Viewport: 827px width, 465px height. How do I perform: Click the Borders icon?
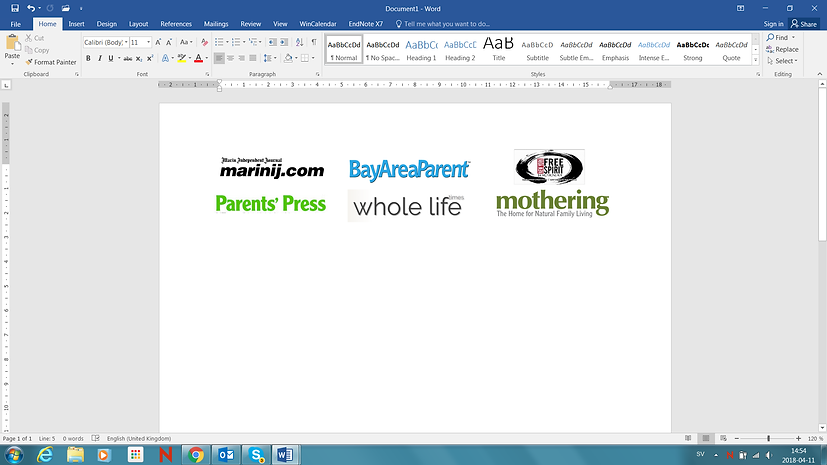305,59
